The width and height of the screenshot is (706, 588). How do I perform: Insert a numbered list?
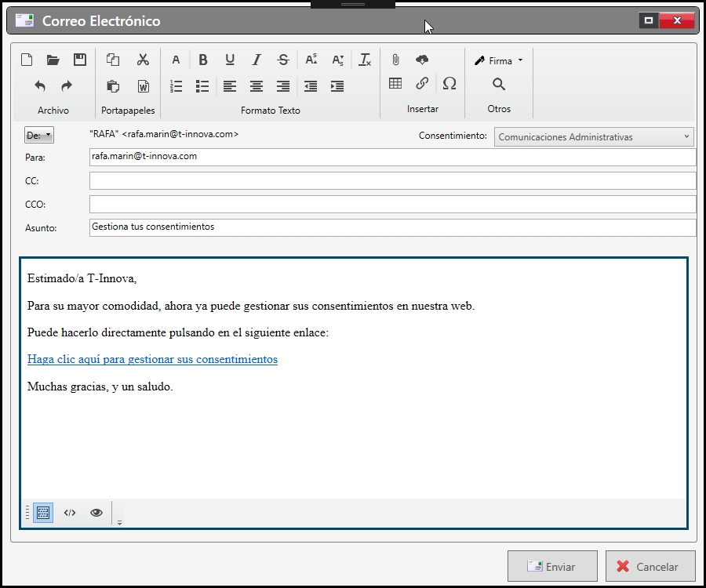coord(176,86)
